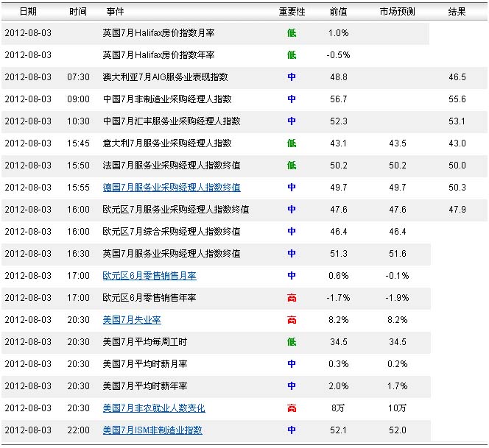Select event 英国7月Halifax房价指数月率

pos(158,33)
